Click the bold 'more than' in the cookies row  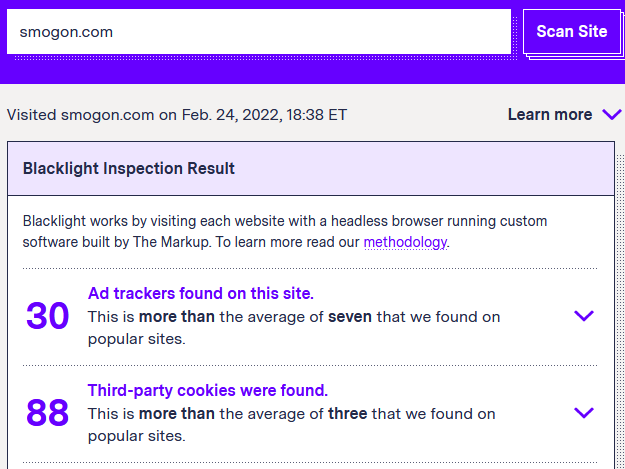(x=177, y=413)
